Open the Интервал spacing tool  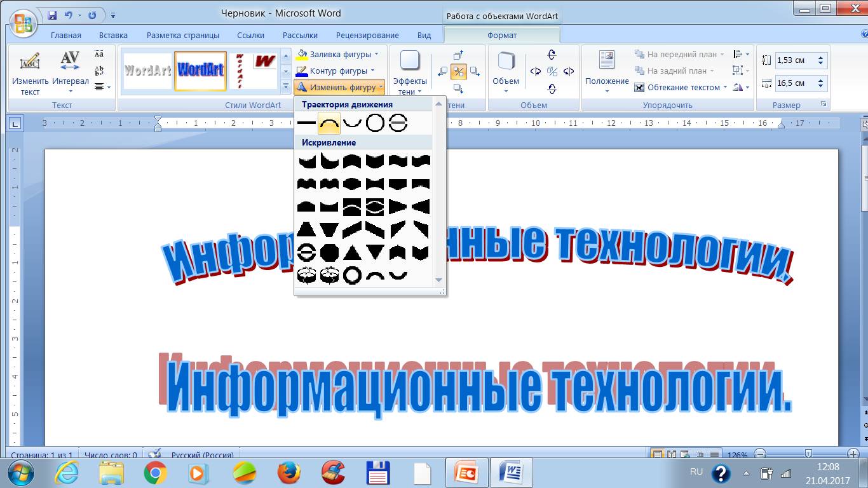70,71
